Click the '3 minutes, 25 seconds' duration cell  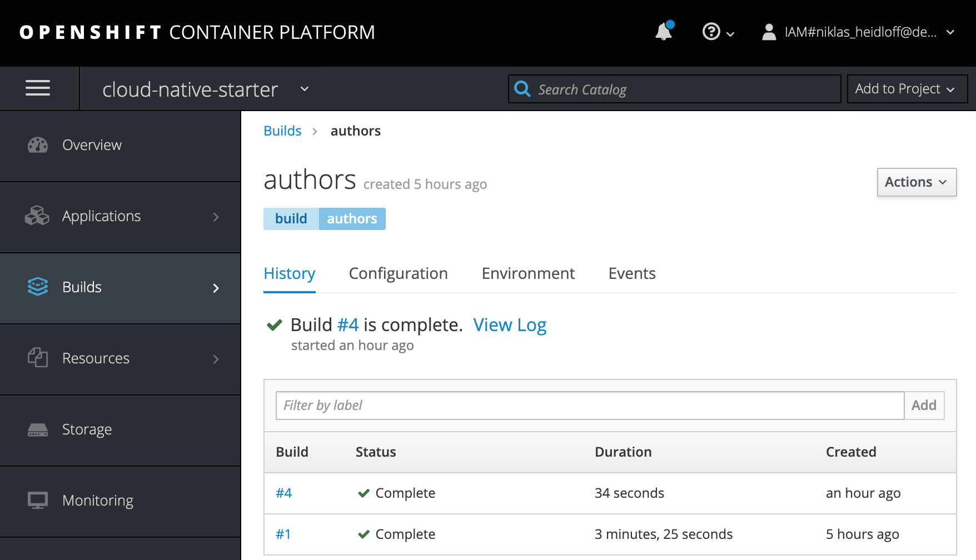(664, 534)
